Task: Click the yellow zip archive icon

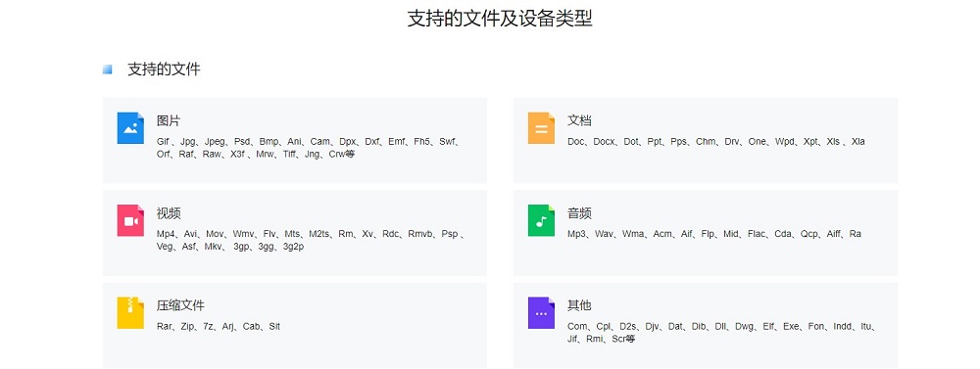Action: point(130,313)
